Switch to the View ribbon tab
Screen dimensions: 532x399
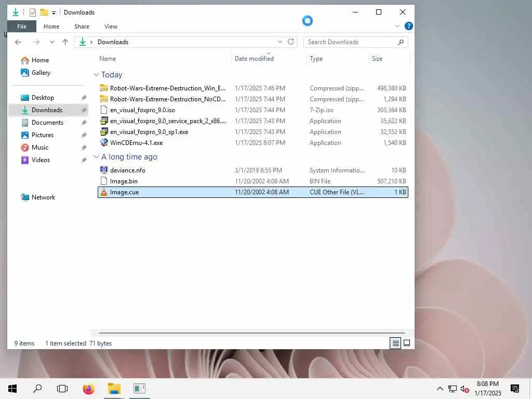(111, 26)
